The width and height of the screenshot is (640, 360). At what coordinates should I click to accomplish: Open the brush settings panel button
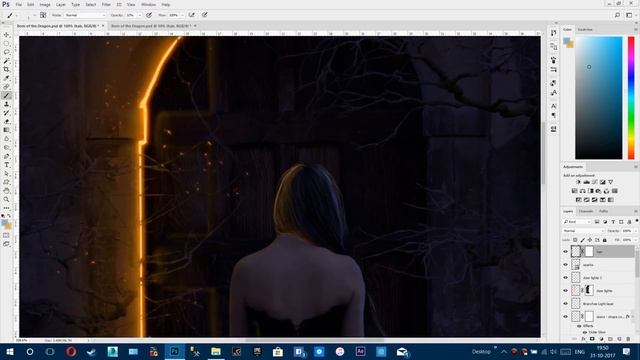pos(43,15)
